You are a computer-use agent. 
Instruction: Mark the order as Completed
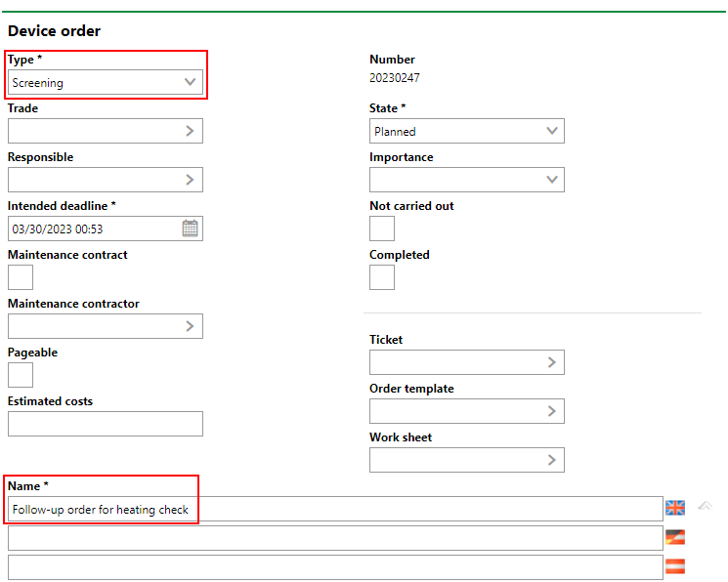coord(382,277)
